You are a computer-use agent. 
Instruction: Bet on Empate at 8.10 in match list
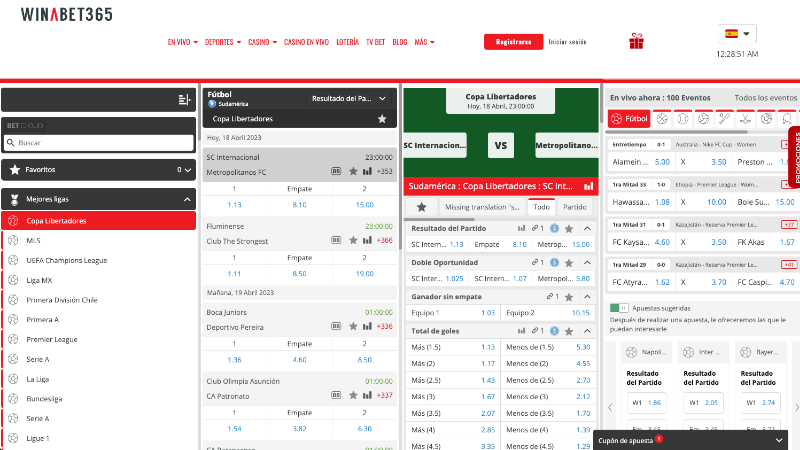(299, 205)
